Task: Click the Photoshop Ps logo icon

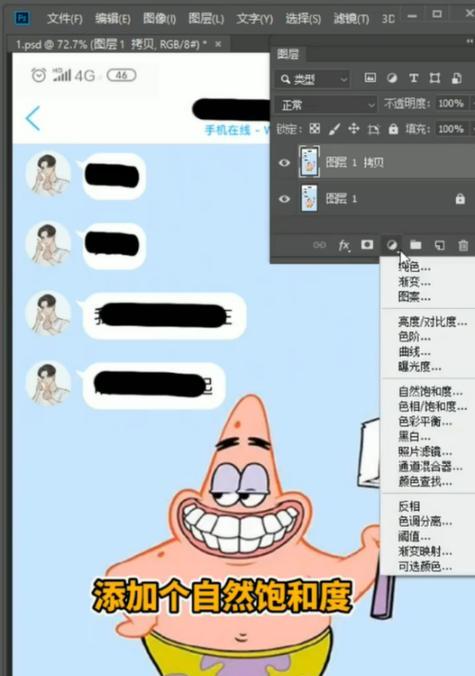Action: pyautogui.click(x=22, y=18)
